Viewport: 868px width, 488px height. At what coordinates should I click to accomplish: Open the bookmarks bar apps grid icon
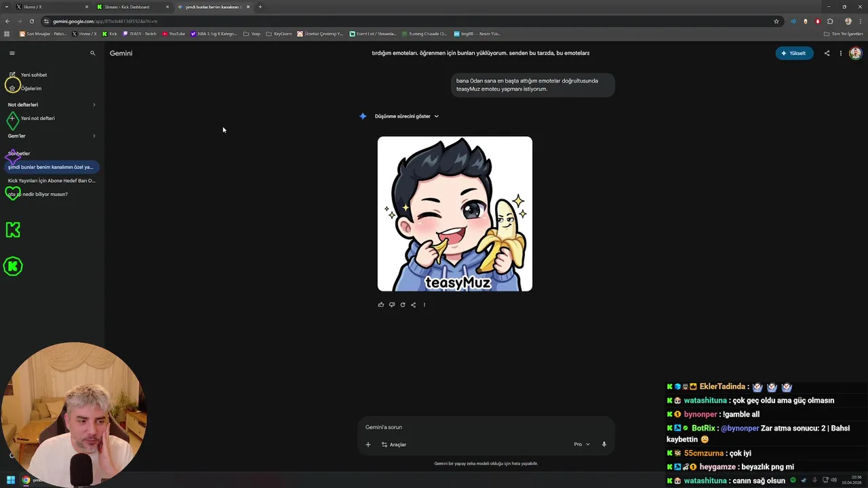7,33
